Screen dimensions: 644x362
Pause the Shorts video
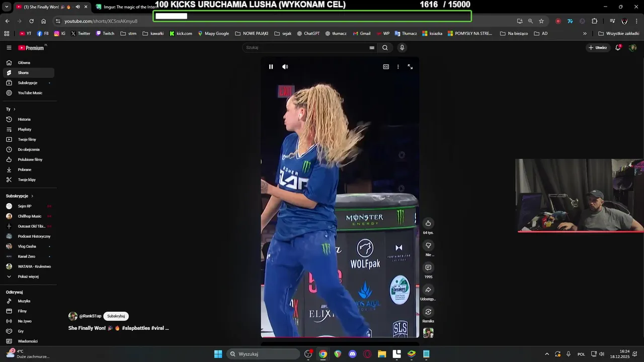pos(271,67)
